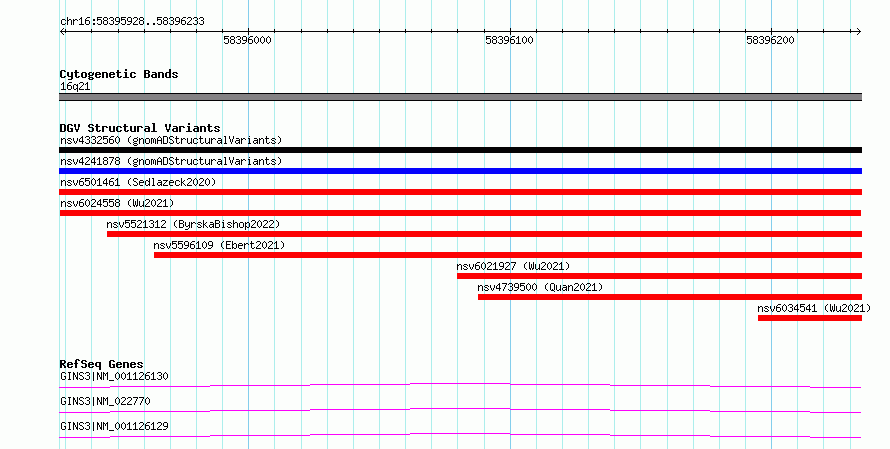890x449 pixels.
Task: Select the red nsv5596109 variant bar
Action: click(507, 255)
